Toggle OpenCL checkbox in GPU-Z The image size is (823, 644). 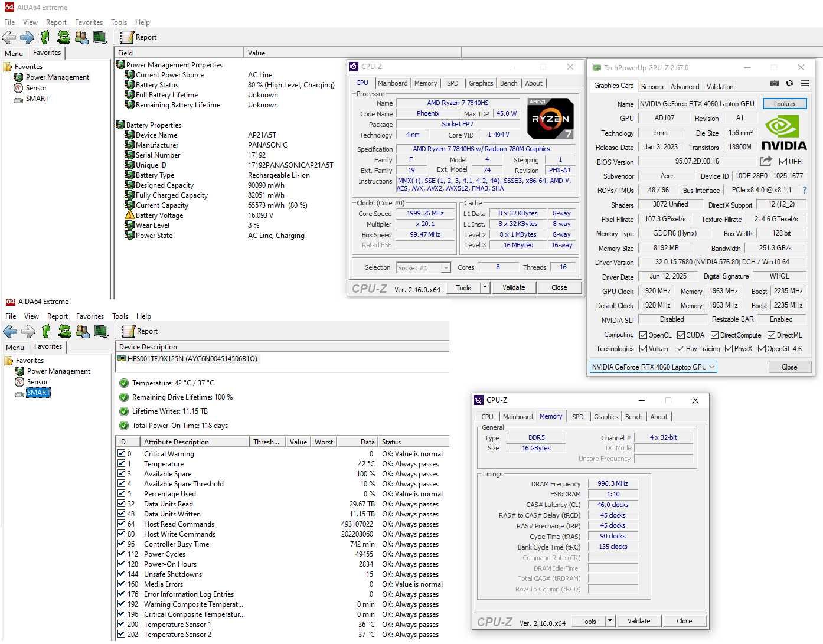643,335
